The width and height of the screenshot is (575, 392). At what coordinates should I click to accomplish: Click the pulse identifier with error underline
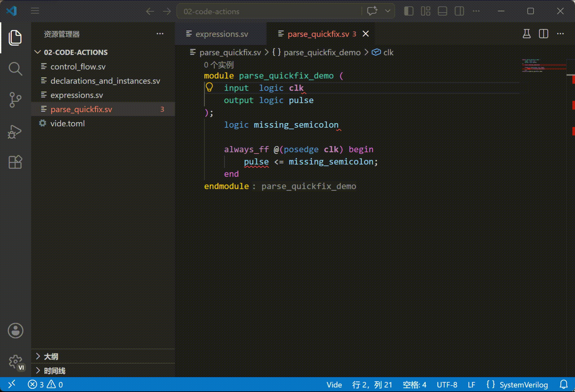(x=256, y=162)
